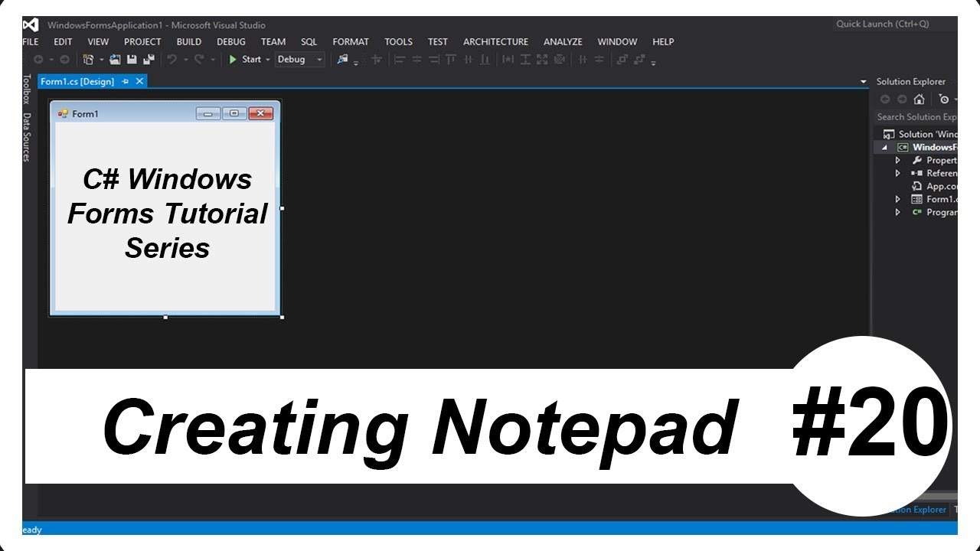Open the FORMAT menu
Screen dimensions: 980x551
click(x=351, y=41)
